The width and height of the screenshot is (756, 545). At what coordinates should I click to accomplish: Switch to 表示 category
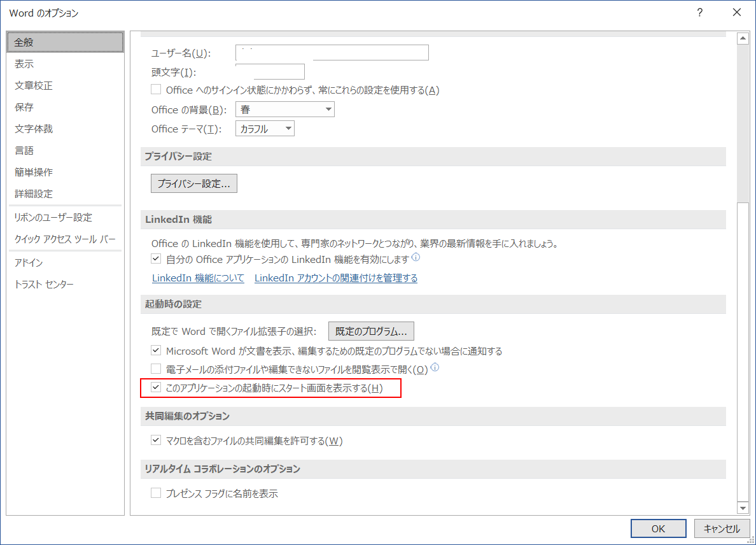tap(65, 64)
